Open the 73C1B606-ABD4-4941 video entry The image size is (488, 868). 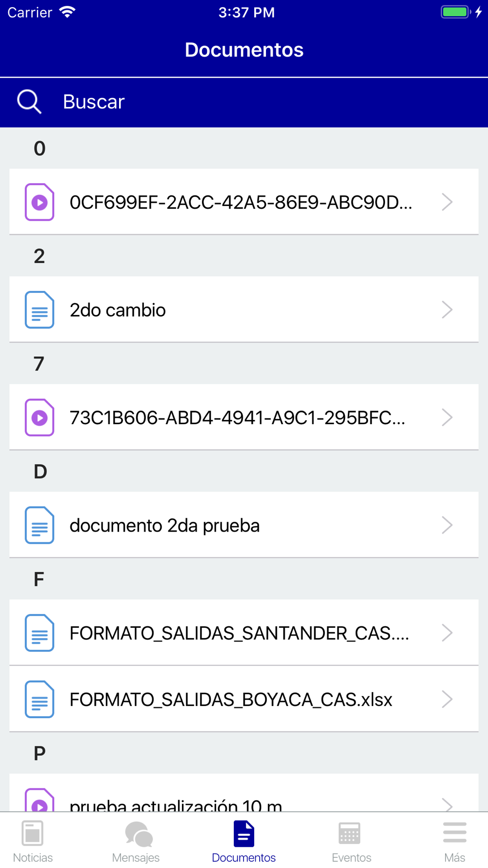coord(237,418)
